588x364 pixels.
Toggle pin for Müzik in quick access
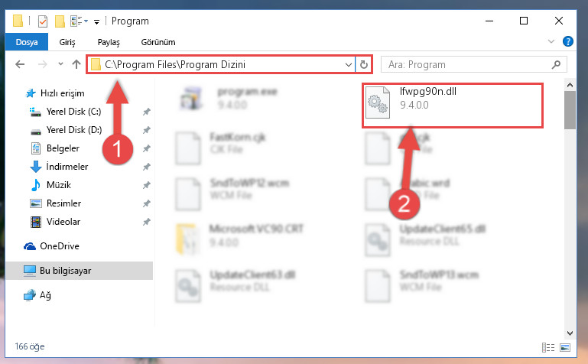tap(146, 185)
